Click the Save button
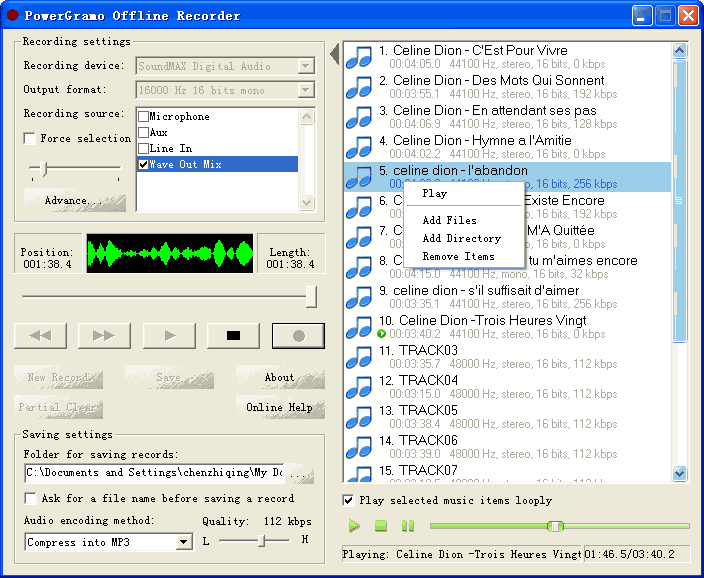Screen dimensions: 704x578 tap(169, 377)
